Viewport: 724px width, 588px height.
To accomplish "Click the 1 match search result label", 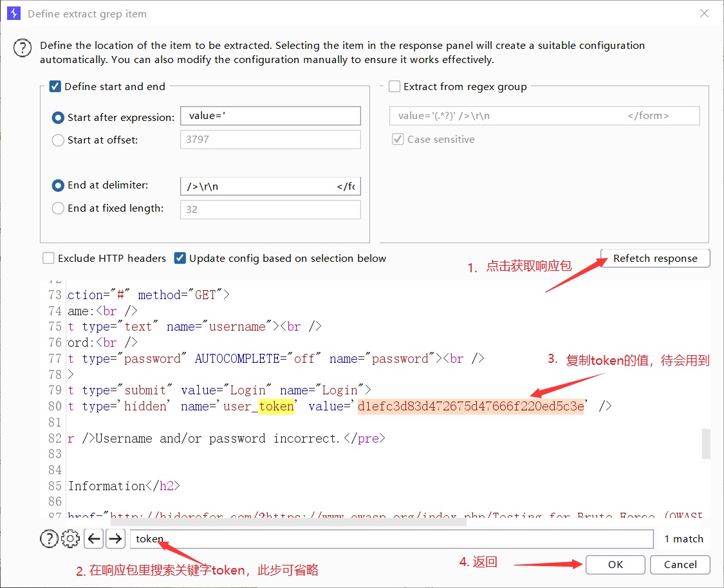I will pos(684,539).
